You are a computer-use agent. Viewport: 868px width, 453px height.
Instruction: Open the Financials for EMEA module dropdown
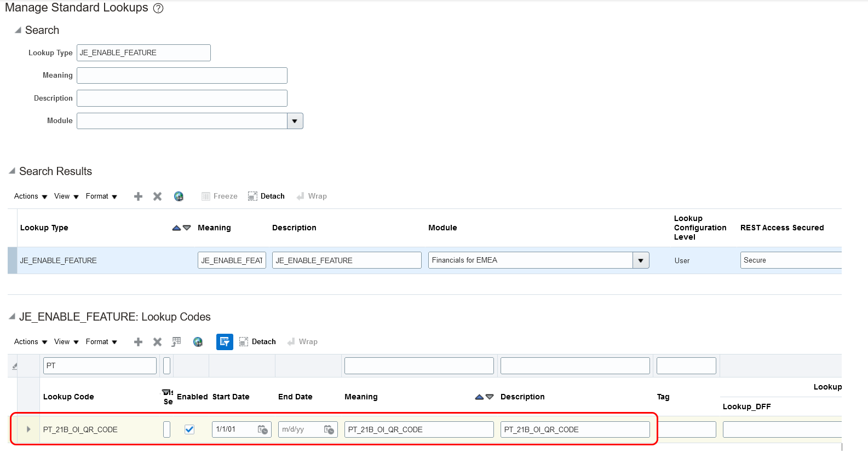click(x=641, y=260)
